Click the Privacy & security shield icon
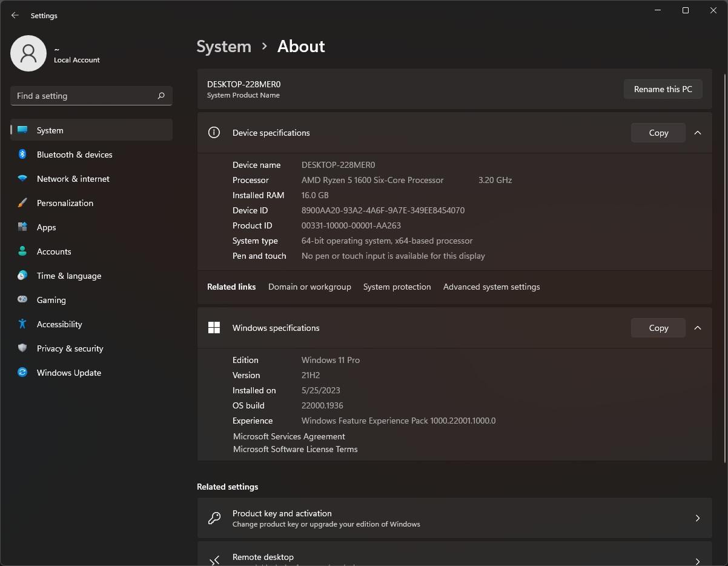 click(x=22, y=348)
